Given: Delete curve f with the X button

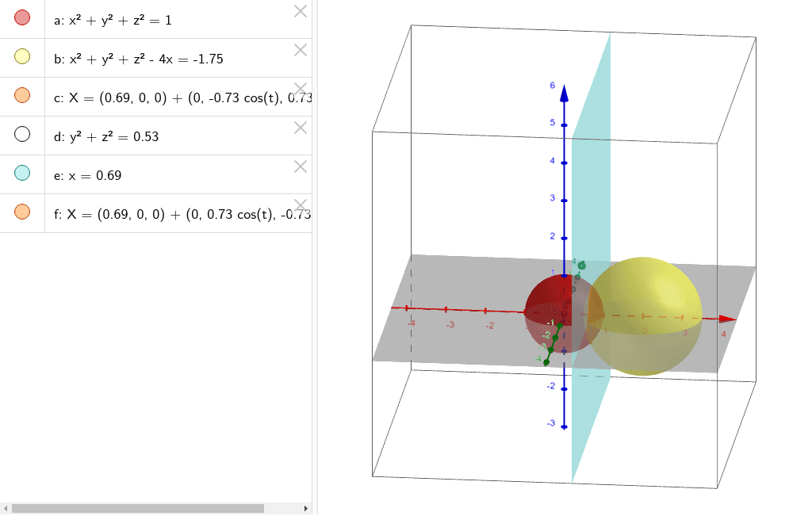Looking at the screenshot, I should [x=300, y=205].
